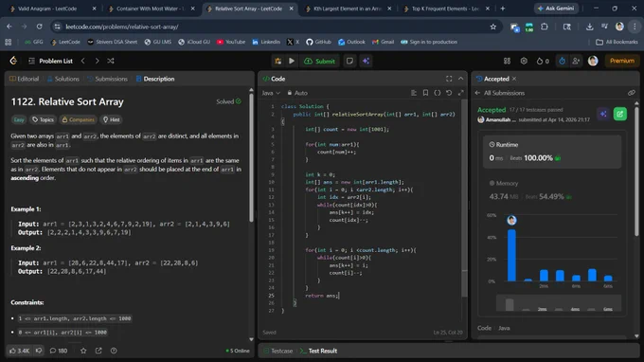Screen dimensions: 644x362
Task: Select the Runtime stats card
Action: [x=552, y=152]
